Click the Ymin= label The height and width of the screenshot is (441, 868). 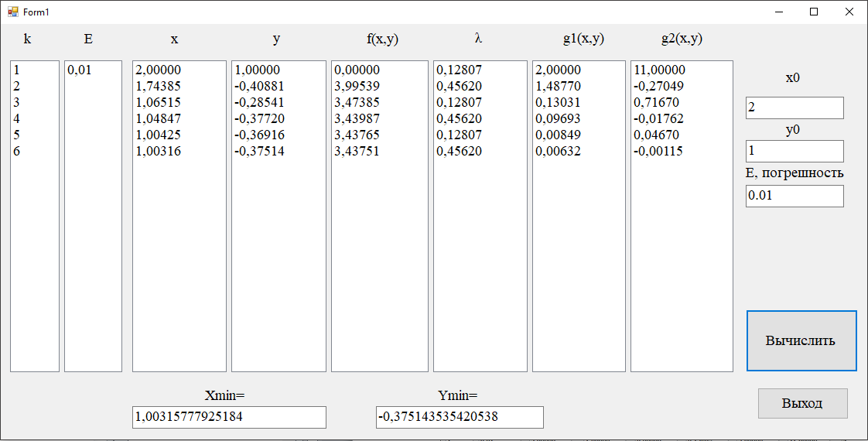[457, 395]
